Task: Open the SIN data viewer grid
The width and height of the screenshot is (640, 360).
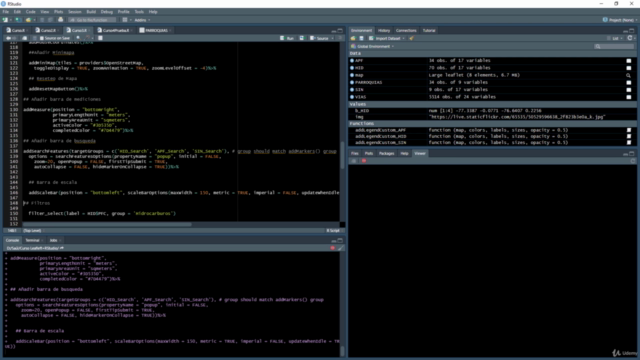Action: (629, 90)
